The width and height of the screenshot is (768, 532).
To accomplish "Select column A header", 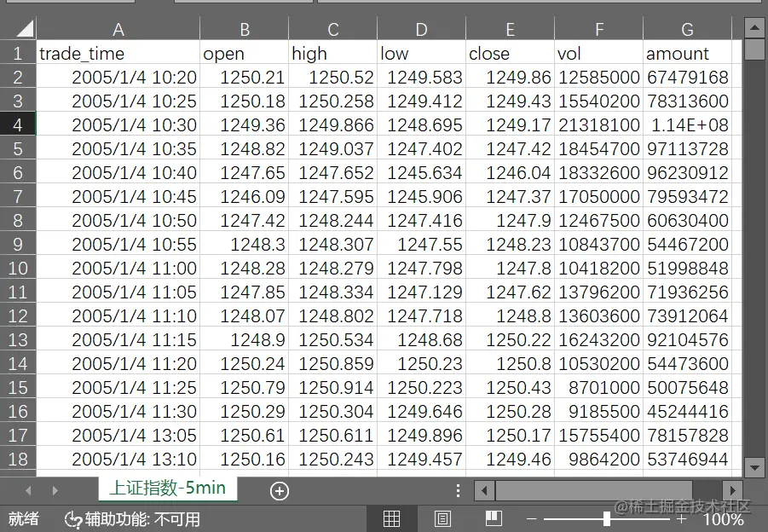I will 118,29.
